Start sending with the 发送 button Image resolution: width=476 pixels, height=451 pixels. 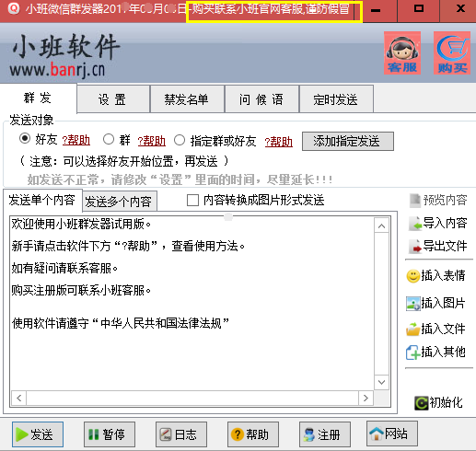pos(38,434)
